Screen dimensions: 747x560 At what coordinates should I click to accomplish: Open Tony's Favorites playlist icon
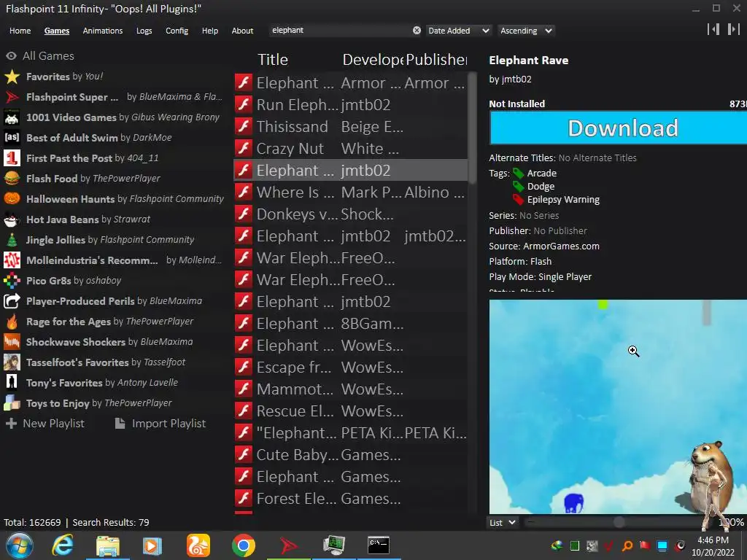[x=12, y=383]
